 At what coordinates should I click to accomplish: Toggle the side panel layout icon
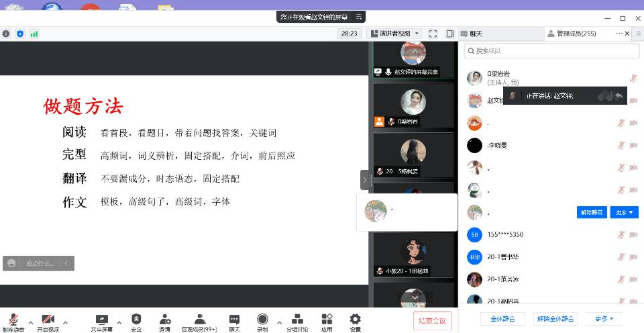[448, 34]
